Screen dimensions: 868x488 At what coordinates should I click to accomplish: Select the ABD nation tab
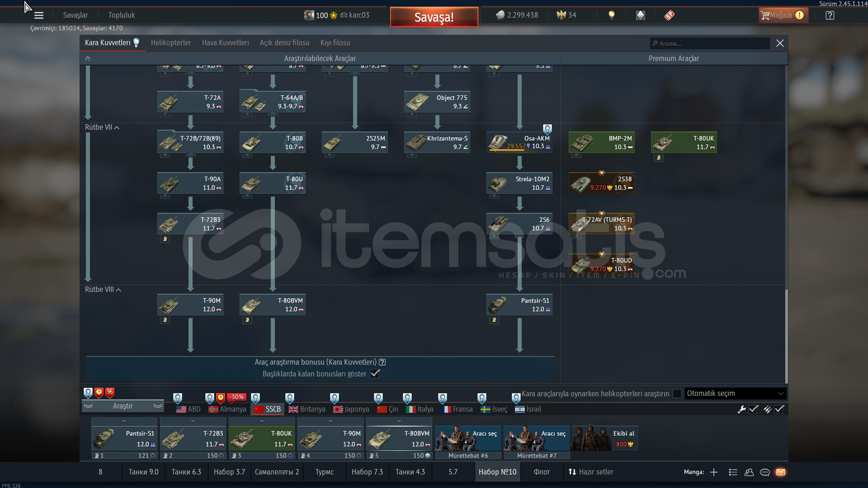click(189, 409)
